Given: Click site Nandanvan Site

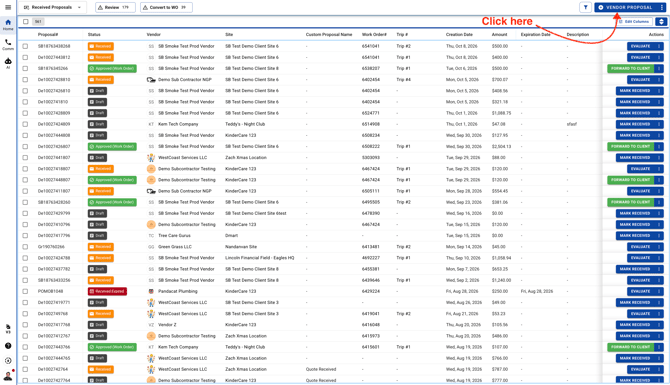Looking at the screenshot, I should pyautogui.click(x=241, y=247).
